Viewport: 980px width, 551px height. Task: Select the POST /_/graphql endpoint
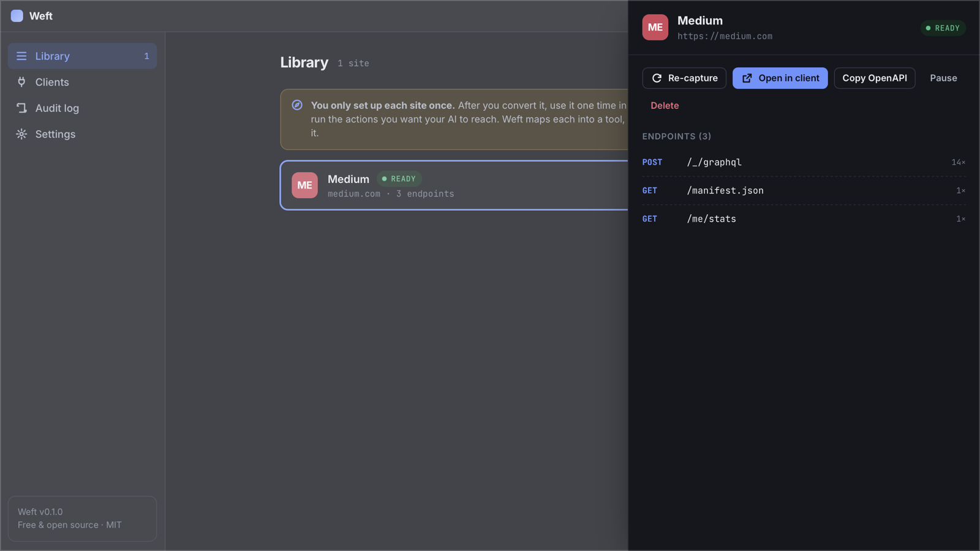[804, 162]
